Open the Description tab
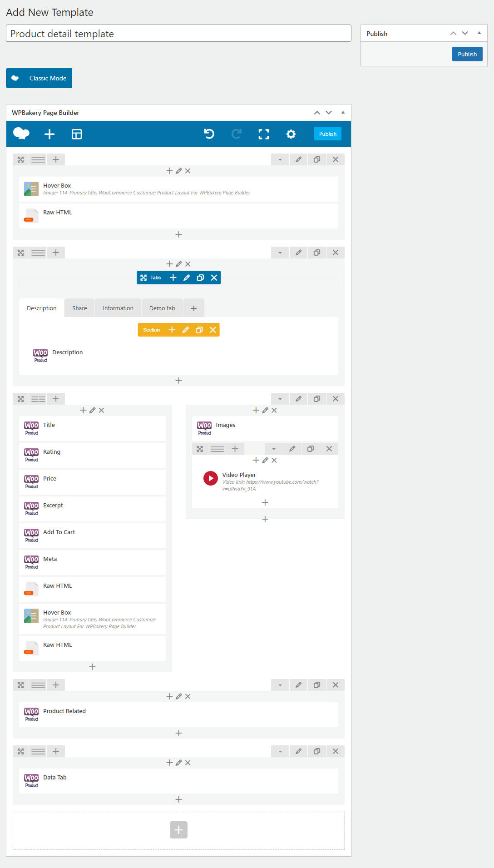Screen dimensions: 494x868 42,308
